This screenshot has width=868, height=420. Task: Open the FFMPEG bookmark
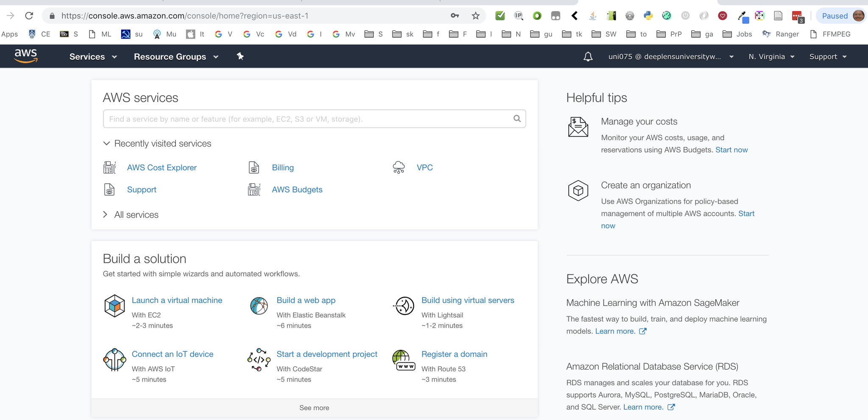coord(830,34)
